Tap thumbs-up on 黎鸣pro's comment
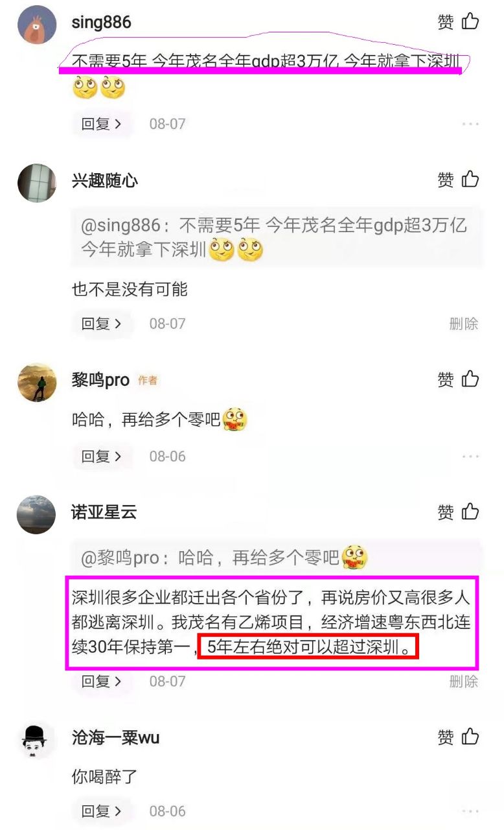 point(470,379)
